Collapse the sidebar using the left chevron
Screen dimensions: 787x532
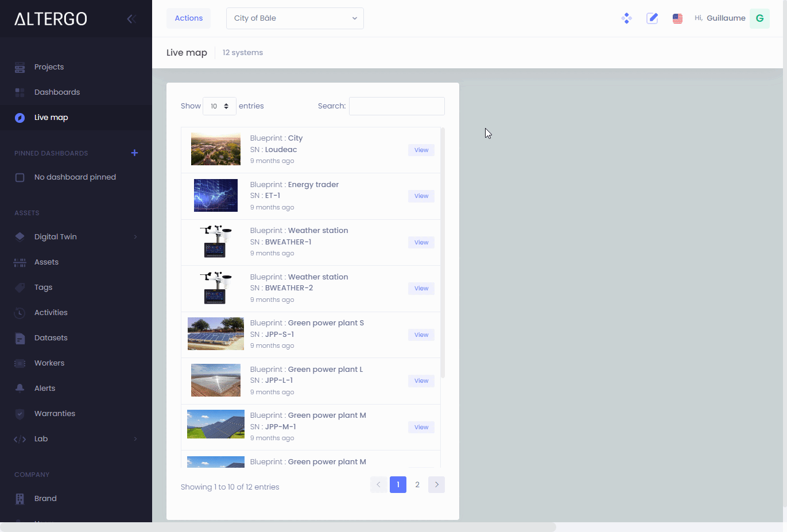click(x=131, y=18)
